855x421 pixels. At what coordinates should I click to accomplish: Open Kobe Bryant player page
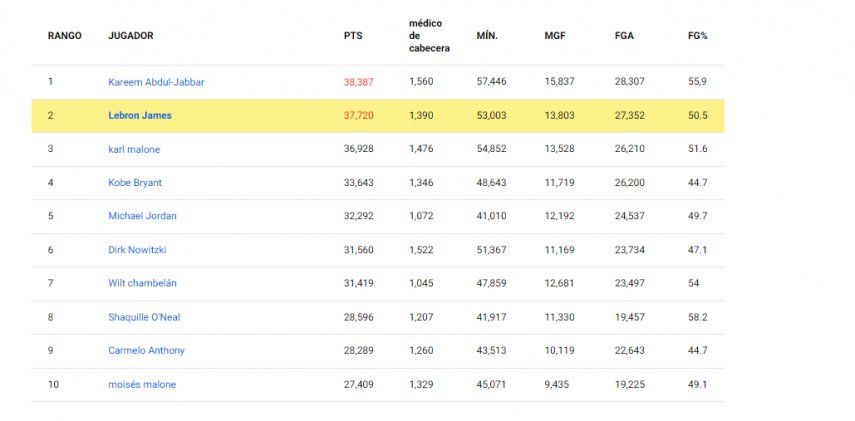(x=135, y=183)
